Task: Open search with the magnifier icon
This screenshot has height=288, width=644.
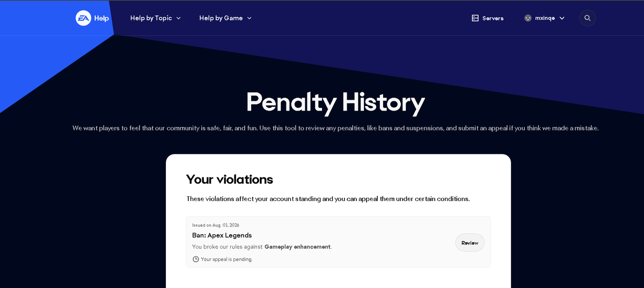Action: [588, 18]
